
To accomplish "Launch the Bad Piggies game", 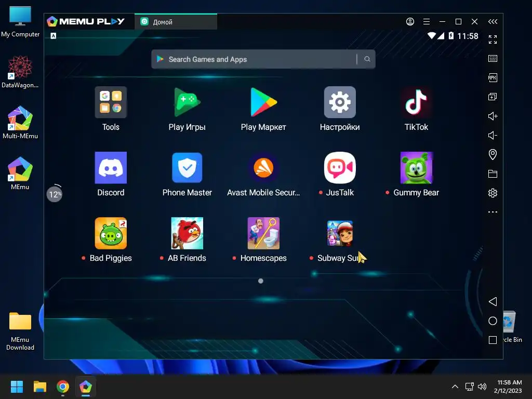I will pyautogui.click(x=111, y=233).
